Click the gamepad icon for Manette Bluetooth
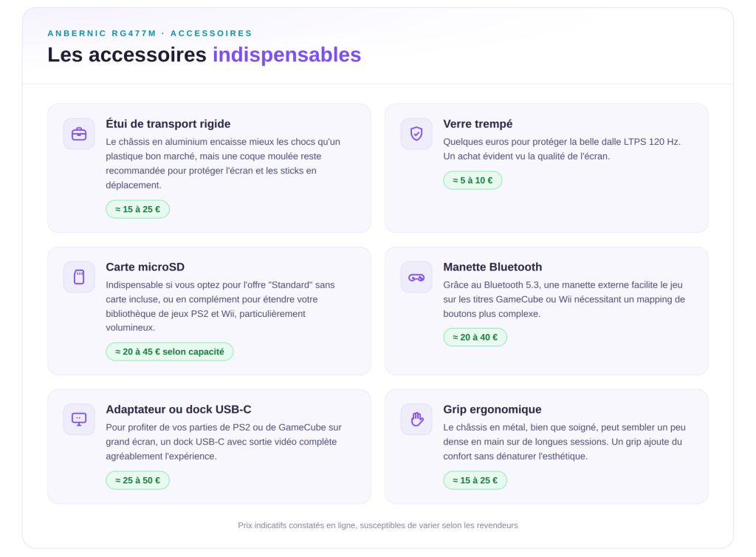Image resolution: width=756 pixels, height=557 pixels. (416, 277)
